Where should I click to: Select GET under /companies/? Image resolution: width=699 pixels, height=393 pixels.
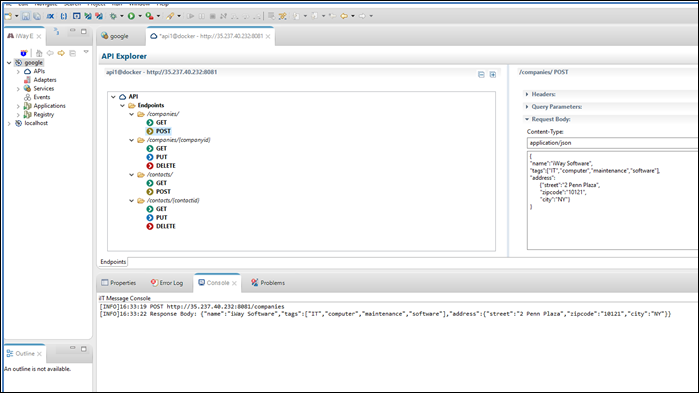tap(161, 123)
